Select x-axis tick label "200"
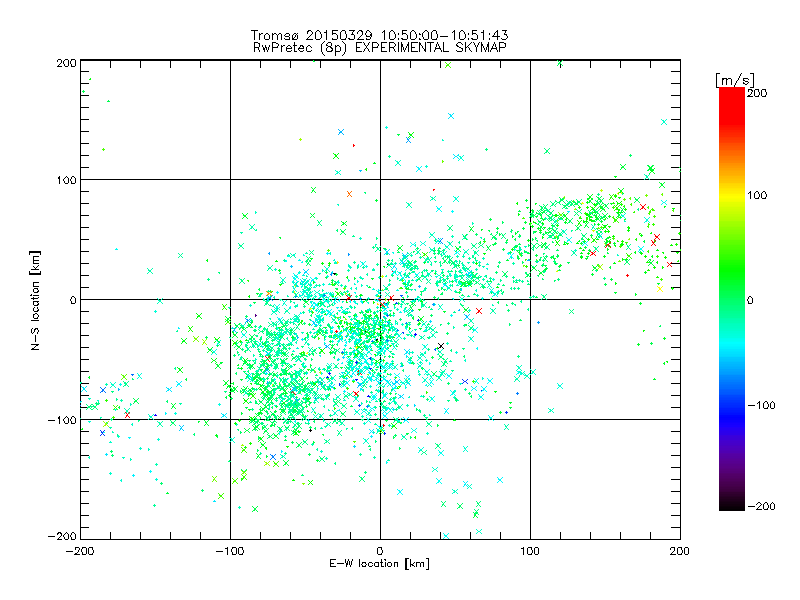Screen dimensions: 800x600 pyautogui.click(x=680, y=551)
